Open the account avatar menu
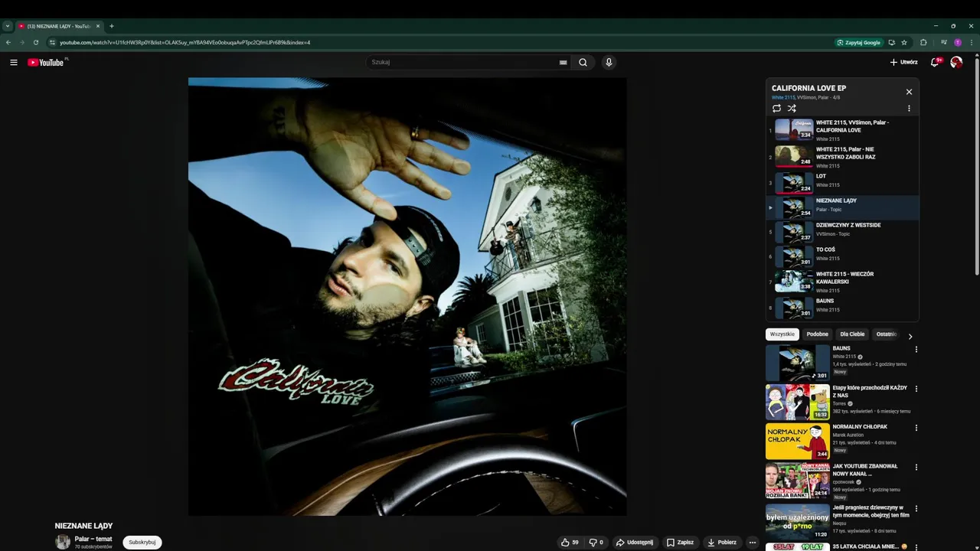Viewport: 980px width, 551px height. (x=956, y=63)
